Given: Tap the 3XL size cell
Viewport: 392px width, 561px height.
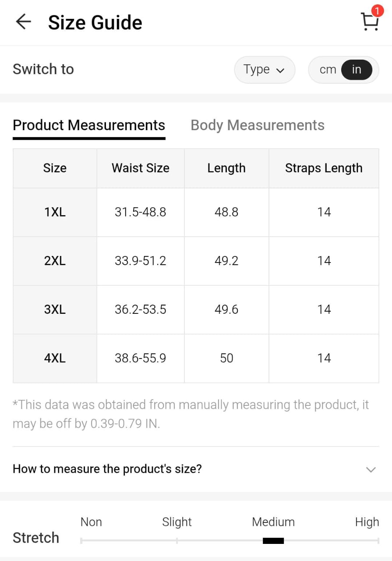Looking at the screenshot, I should [x=55, y=310].
